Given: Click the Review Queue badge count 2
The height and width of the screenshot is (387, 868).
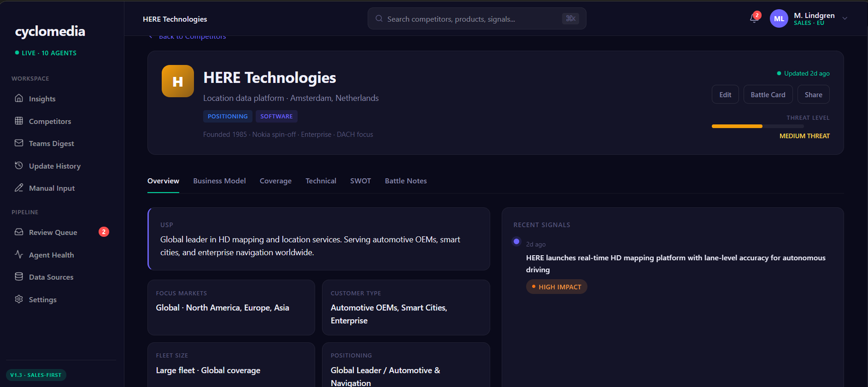Looking at the screenshot, I should tap(104, 232).
